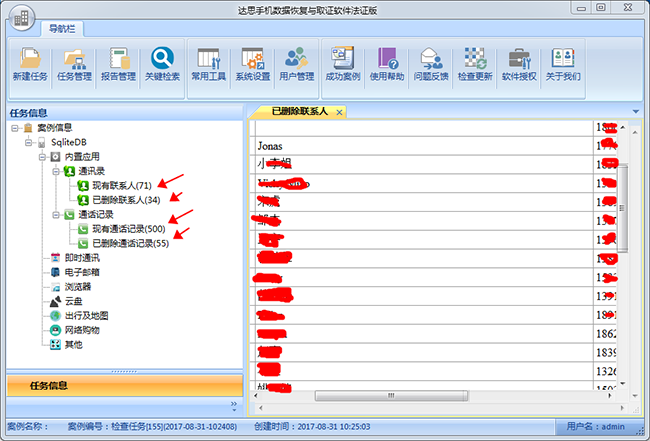This screenshot has width=650, height=441.
Task: Run 检查更新 check updates icon
Action: (475, 64)
